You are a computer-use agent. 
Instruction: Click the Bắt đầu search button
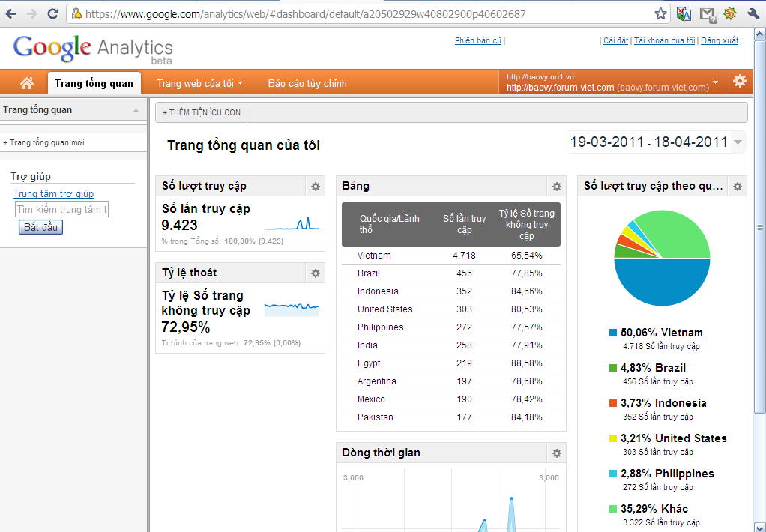pos(40,227)
